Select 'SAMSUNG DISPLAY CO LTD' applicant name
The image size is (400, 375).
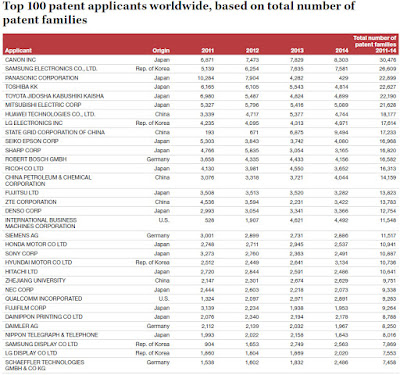(41, 344)
